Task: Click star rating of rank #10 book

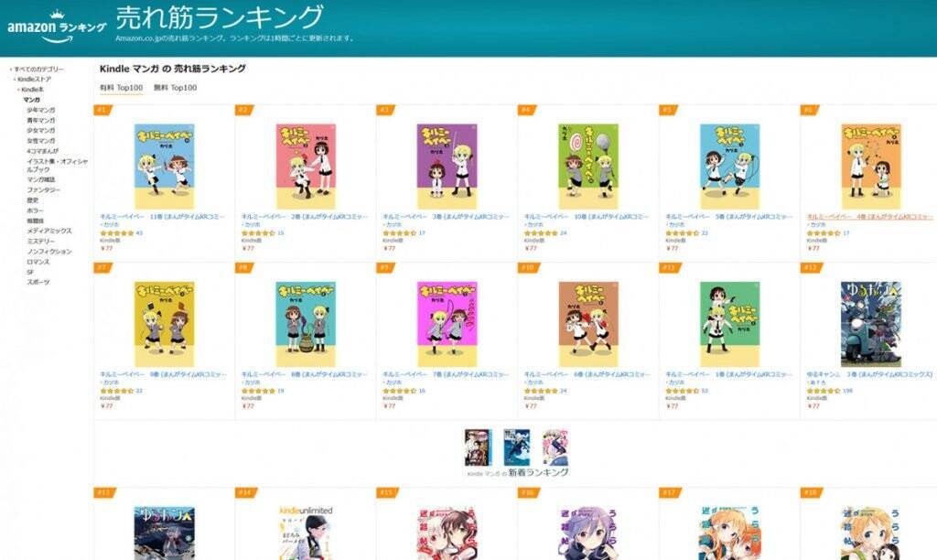Action: pyautogui.click(x=541, y=391)
